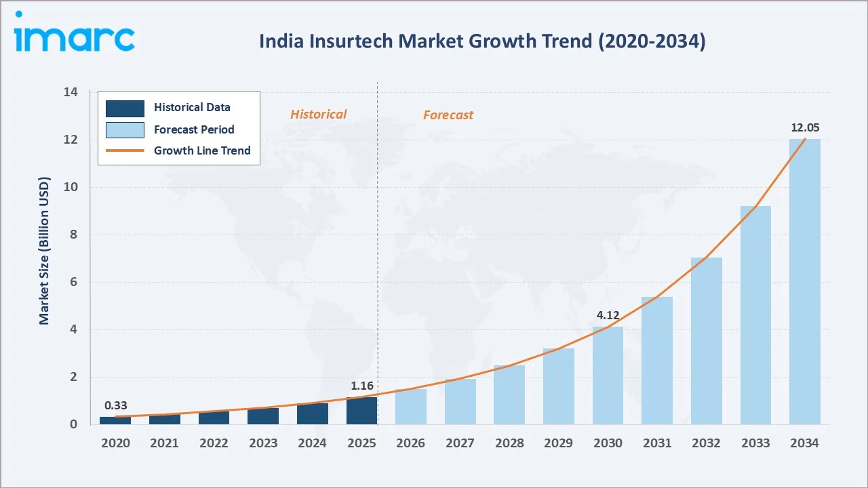Click the 1.16 data label

click(361, 386)
